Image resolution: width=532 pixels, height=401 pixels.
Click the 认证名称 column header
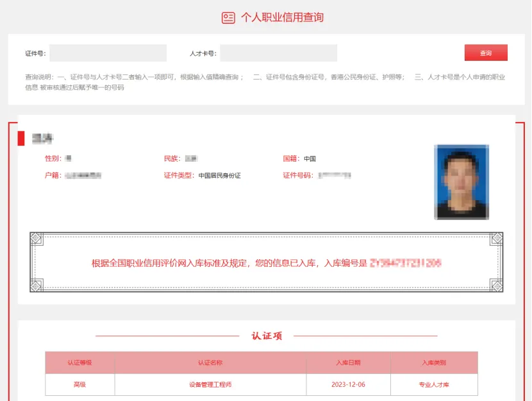(210, 363)
